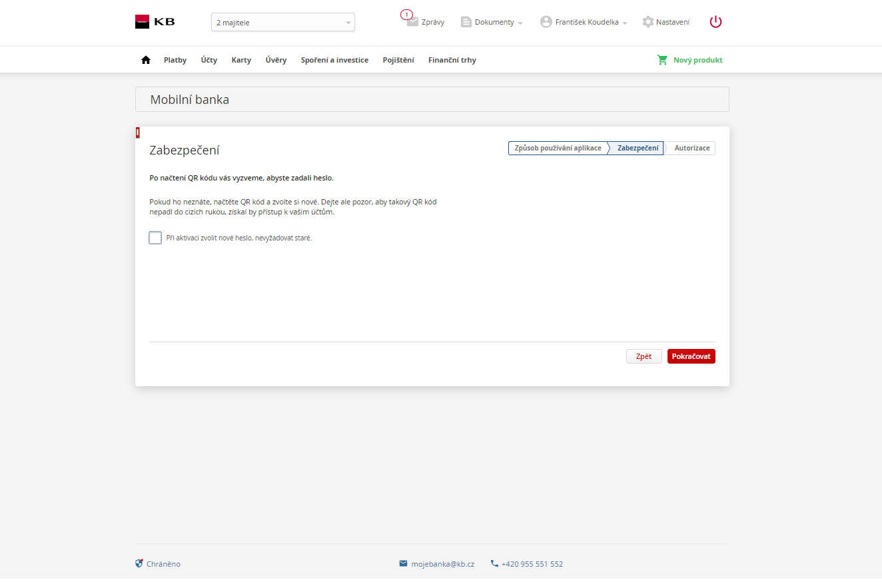Image resolution: width=882 pixels, height=588 pixels.
Task: Open the Nastavení gear icon
Action: (648, 22)
